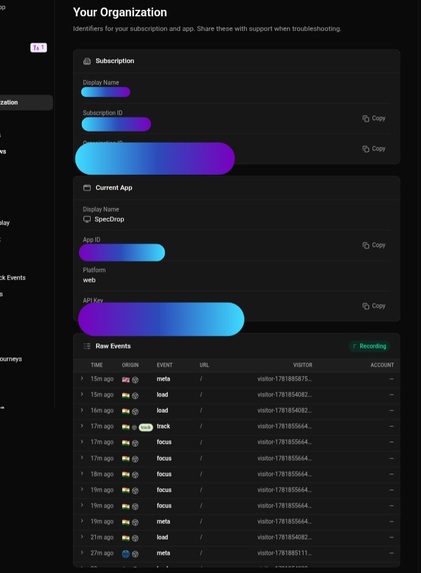Expand the 17m ago track event row

pyautogui.click(x=82, y=426)
